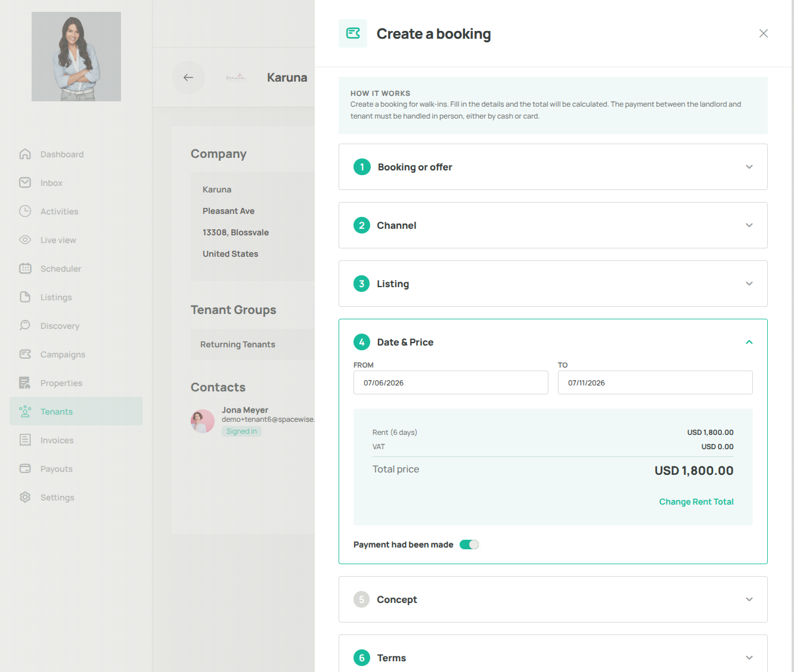Expand the Booking or offer section
This screenshot has width=794, height=672.
tap(553, 167)
